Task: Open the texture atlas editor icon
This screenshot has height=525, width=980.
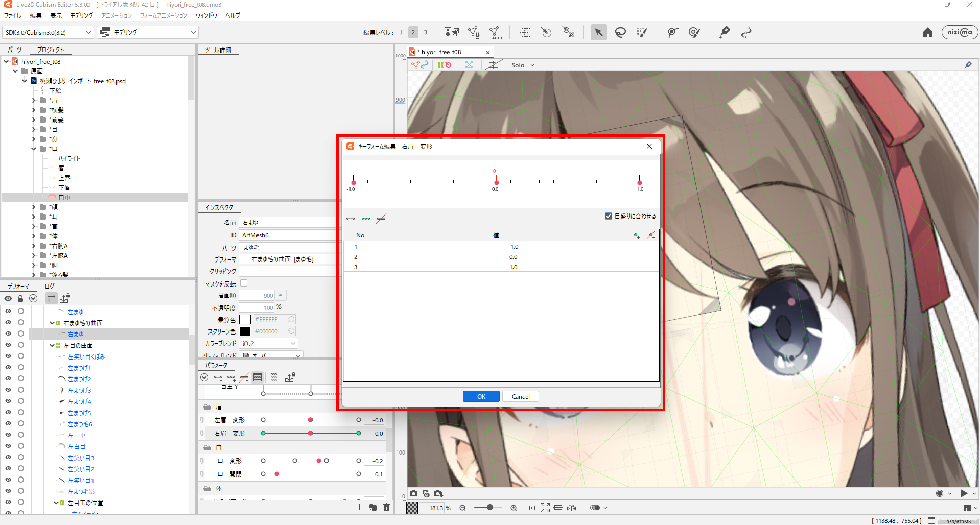Action: coord(452,32)
